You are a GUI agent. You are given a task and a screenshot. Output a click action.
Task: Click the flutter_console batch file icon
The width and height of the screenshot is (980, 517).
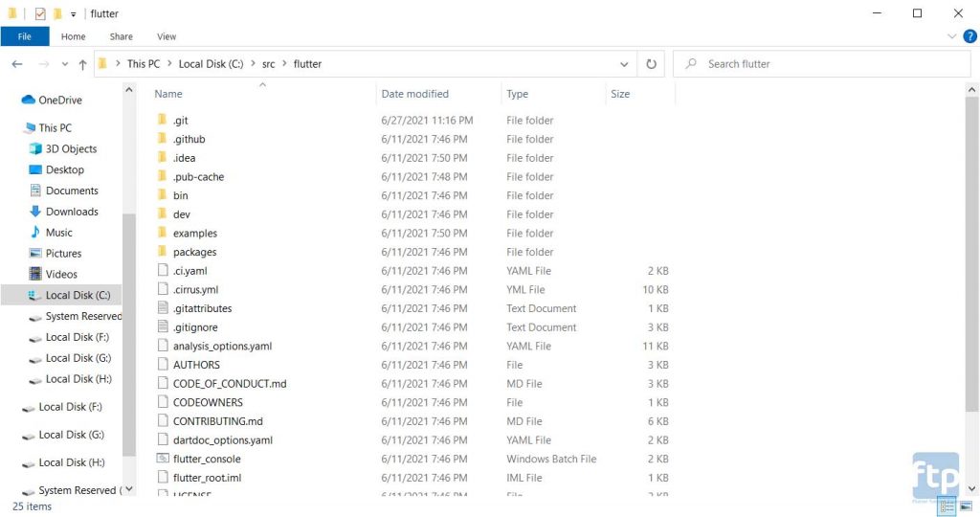click(x=163, y=459)
